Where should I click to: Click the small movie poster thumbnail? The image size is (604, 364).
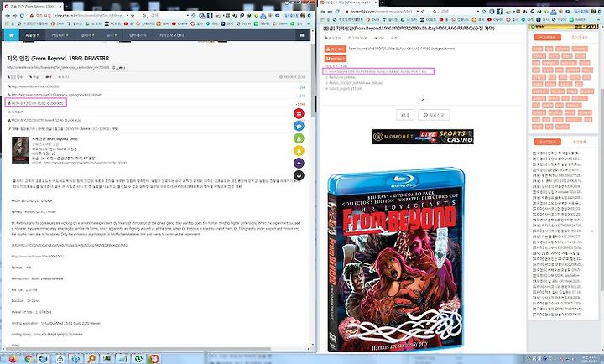tap(20, 150)
